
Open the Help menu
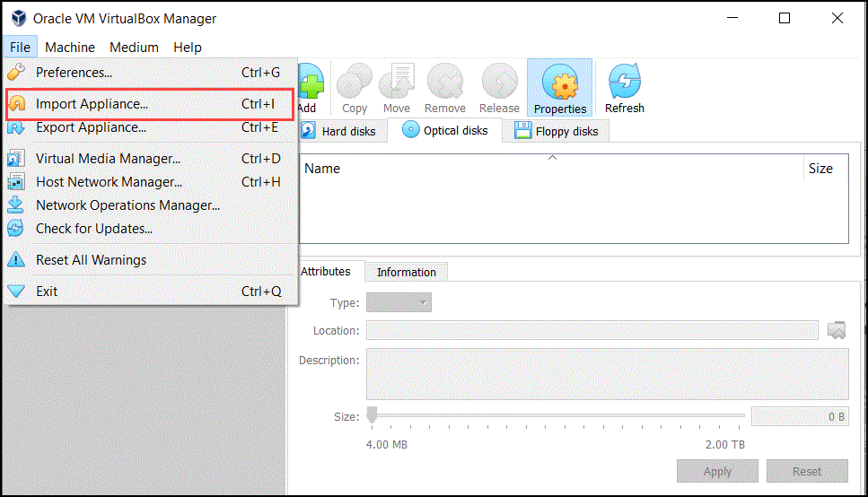coord(187,47)
